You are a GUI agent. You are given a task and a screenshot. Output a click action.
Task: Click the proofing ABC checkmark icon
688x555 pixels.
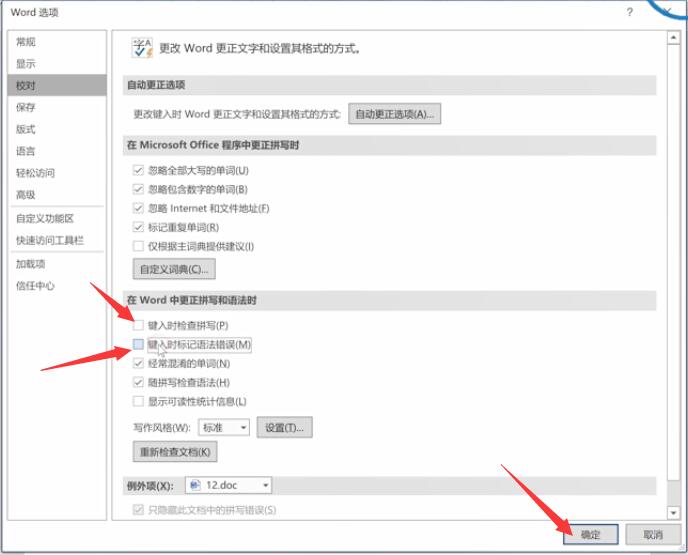pyautogui.click(x=142, y=48)
